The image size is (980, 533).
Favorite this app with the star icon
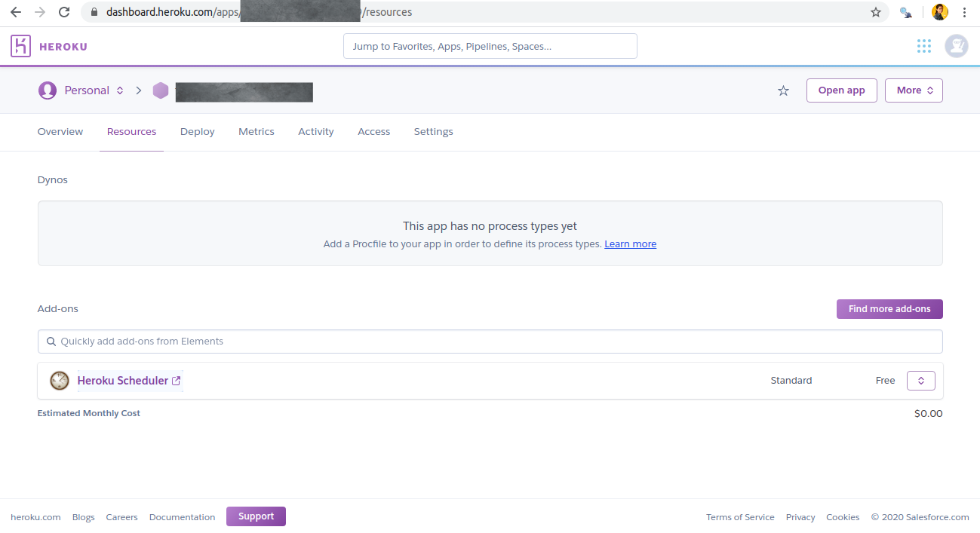(x=783, y=90)
